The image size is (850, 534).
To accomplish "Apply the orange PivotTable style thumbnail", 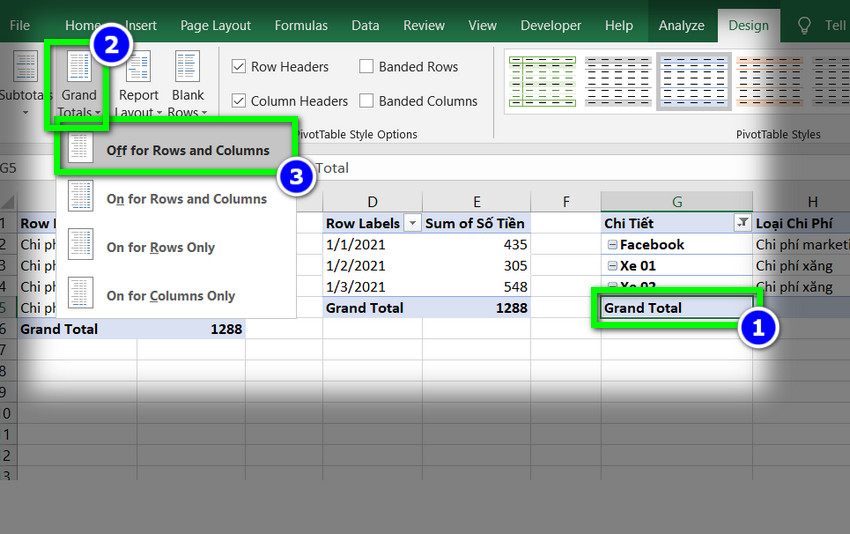I will (x=770, y=81).
